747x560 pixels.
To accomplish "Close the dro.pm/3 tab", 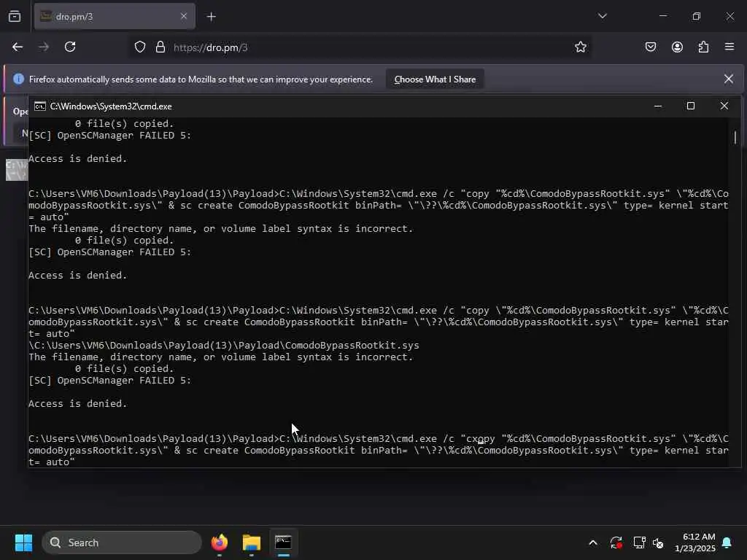I will tap(184, 17).
